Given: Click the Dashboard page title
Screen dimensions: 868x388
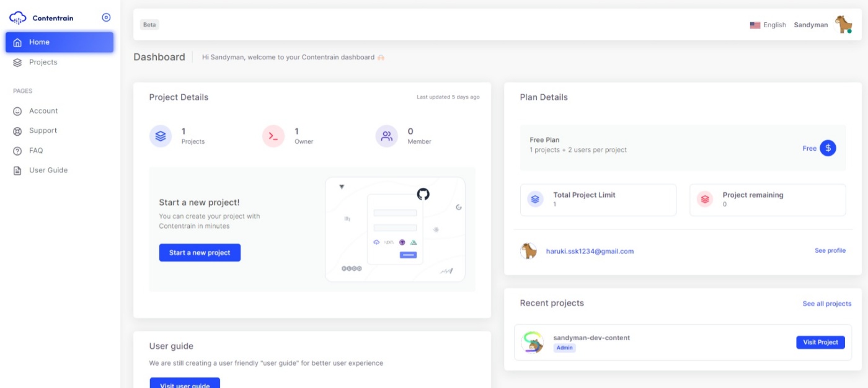Looking at the screenshot, I should 159,57.
